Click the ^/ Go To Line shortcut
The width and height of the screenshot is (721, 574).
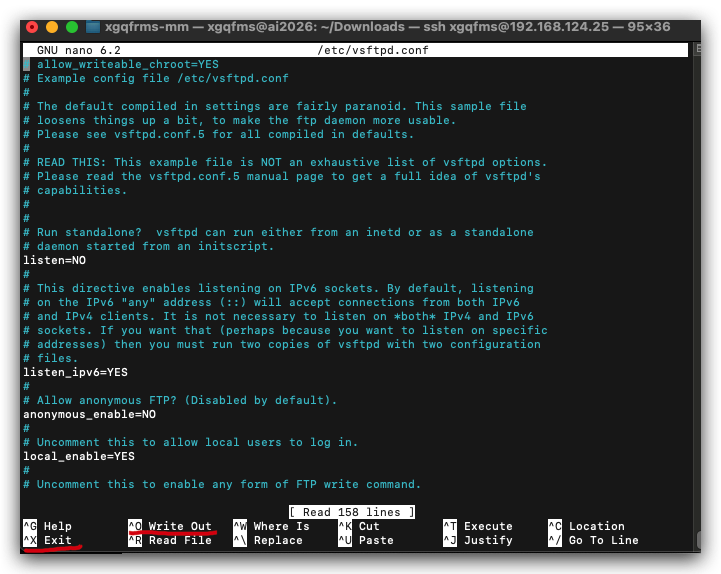tap(594, 540)
